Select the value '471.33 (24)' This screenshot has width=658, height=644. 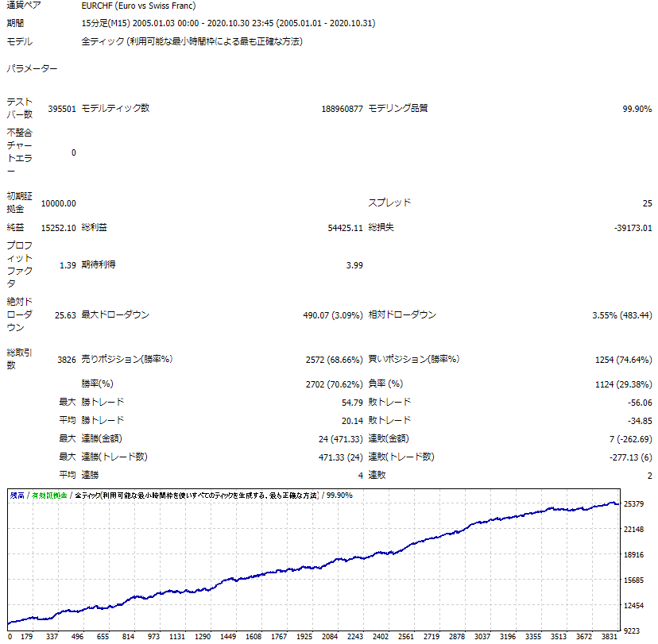pyautogui.click(x=341, y=457)
